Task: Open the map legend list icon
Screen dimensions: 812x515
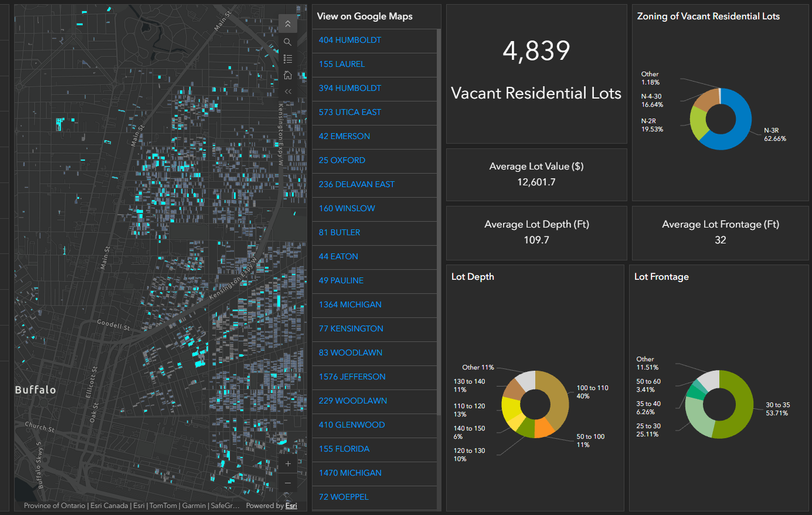Action: 288,59
